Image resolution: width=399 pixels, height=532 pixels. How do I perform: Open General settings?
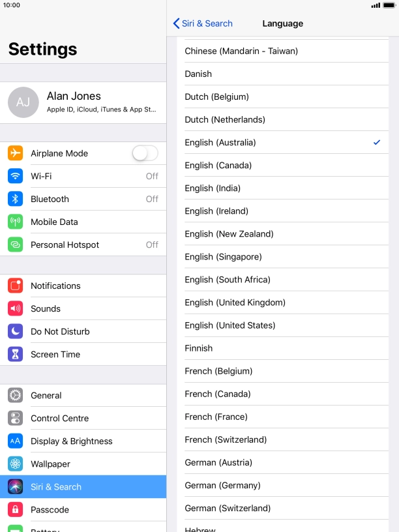click(83, 395)
